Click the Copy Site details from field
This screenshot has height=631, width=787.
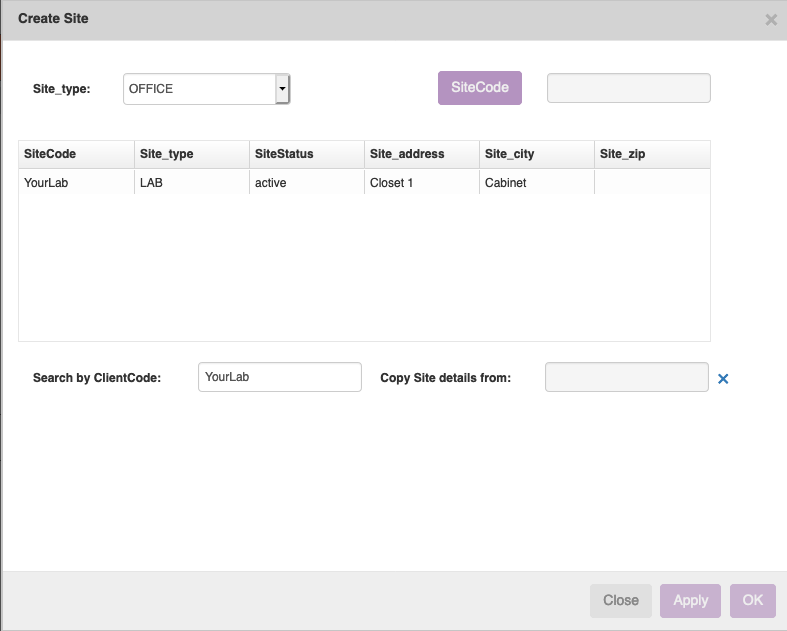(x=626, y=377)
